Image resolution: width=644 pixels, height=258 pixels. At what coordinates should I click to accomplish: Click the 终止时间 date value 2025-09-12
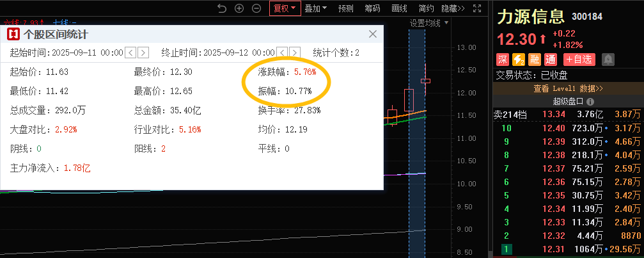(239, 52)
